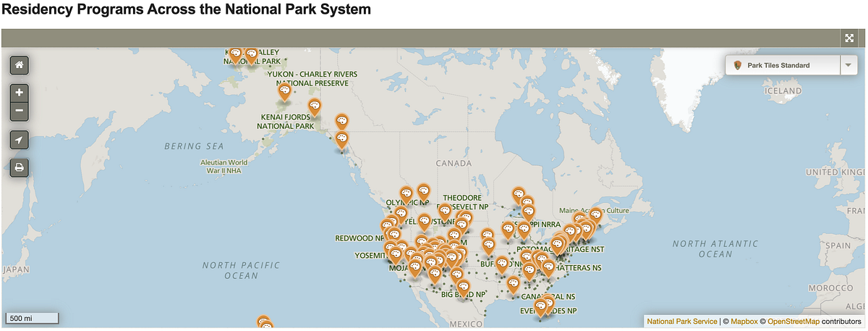
Task: Open the Mapbox attribution link
Action: coord(744,321)
